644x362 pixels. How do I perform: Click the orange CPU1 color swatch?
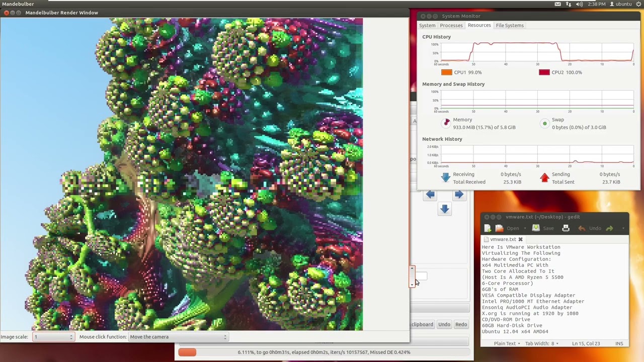click(446, 72)
